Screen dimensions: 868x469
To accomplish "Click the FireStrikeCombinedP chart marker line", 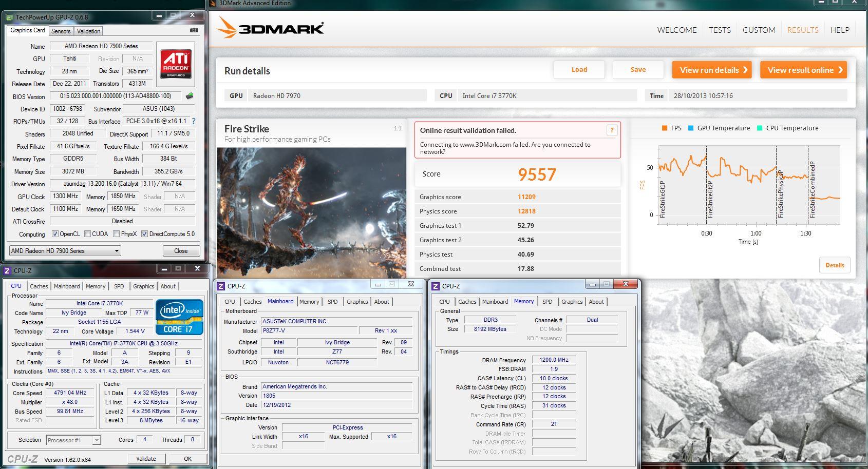I will pos(808,185).
